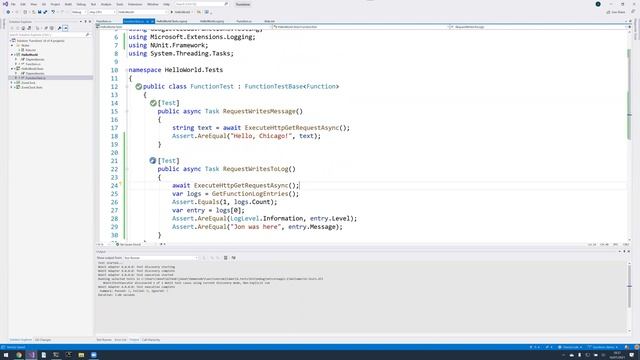Open the File menu
This screenshot has height=360, width=640.
coord(13,4)
